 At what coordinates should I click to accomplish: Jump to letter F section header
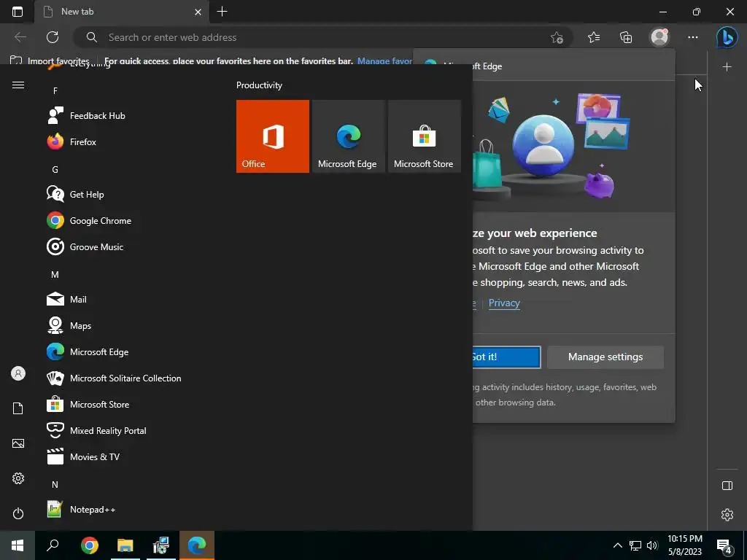55,90
